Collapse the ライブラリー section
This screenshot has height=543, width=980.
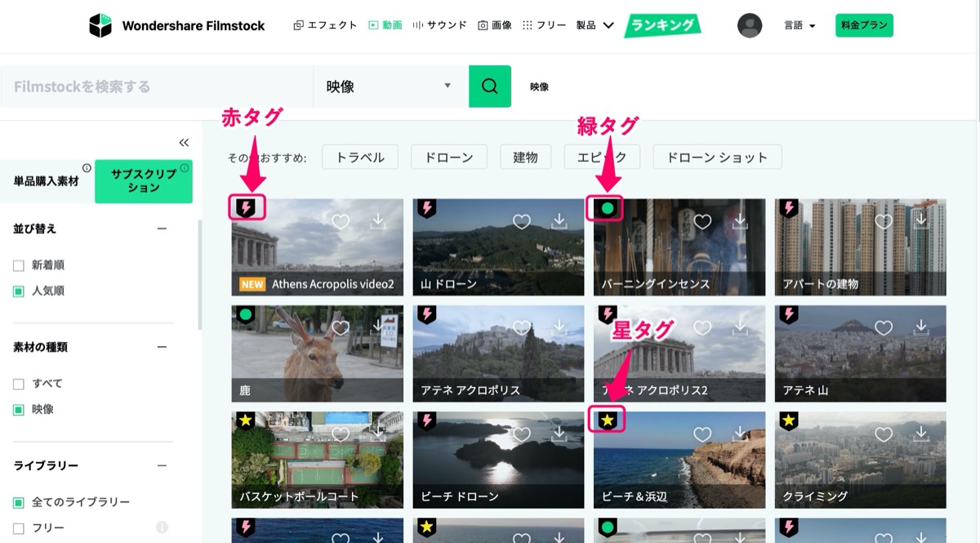pyautogui.click(x=162, y=465)
